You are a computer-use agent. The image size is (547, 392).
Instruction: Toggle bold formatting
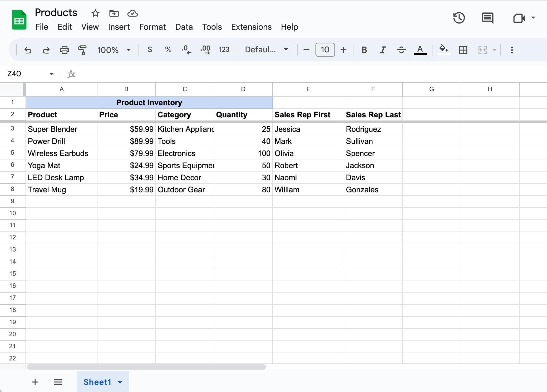(364, 50)
